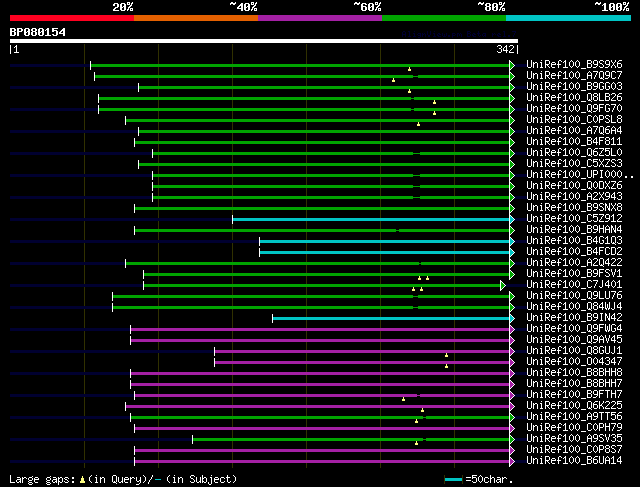
Task: Click the UniRef100_B6UA14 label
Action: pos(574,461)
